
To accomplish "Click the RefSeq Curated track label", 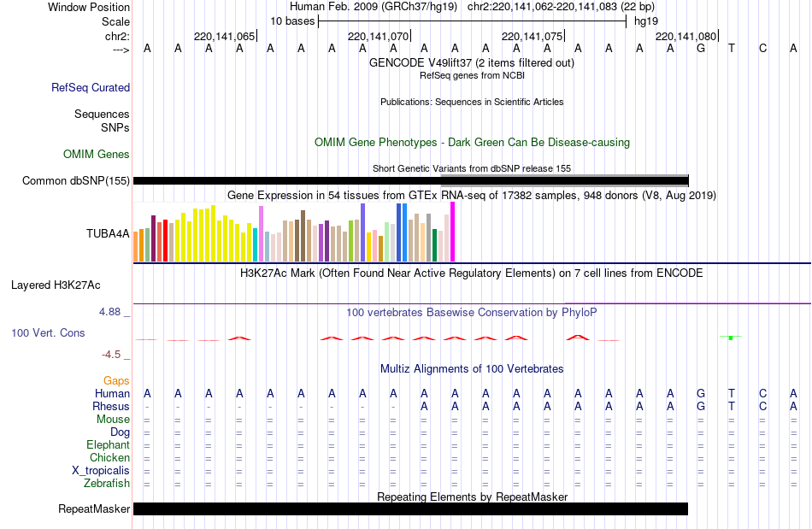I will (x=91, y=87).
